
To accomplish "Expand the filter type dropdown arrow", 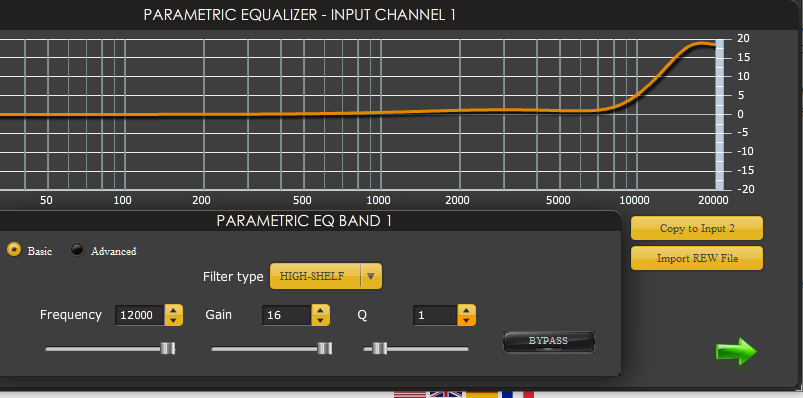I will tap(371, 276).
